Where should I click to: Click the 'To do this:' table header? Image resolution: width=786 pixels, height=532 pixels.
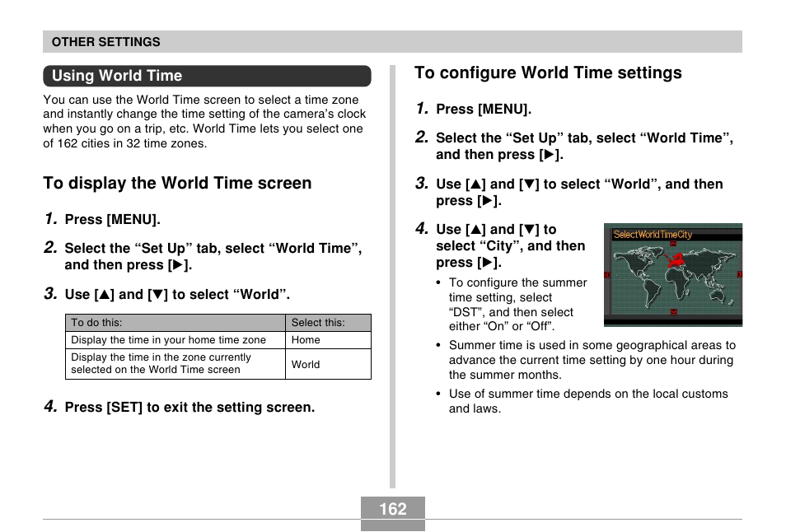pyautogui.click(x=175, y=323)
